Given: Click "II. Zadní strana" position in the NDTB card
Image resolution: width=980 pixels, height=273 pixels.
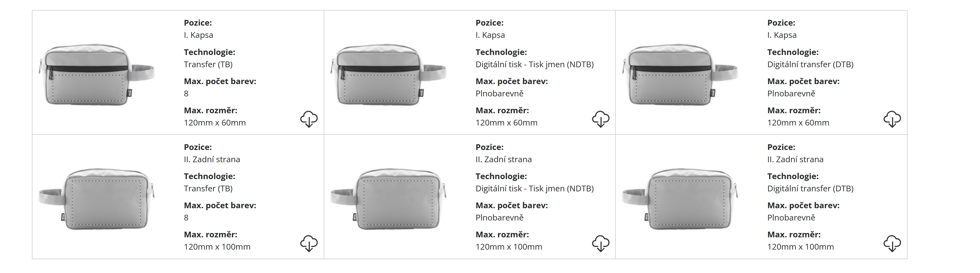Looking at the screenshot, I should point(503,159).
